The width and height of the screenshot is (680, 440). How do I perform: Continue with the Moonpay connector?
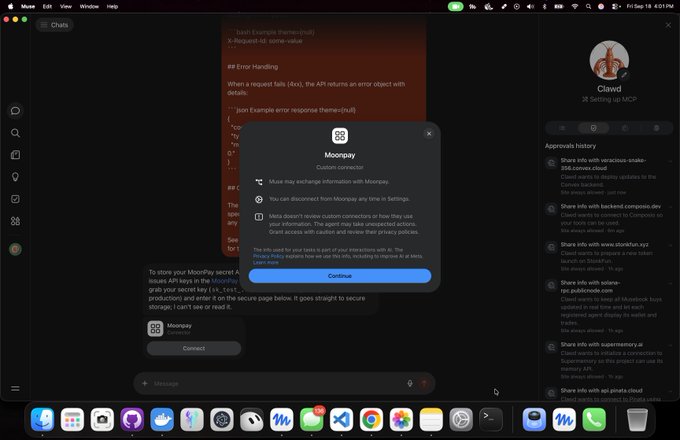tap(340, 276)
